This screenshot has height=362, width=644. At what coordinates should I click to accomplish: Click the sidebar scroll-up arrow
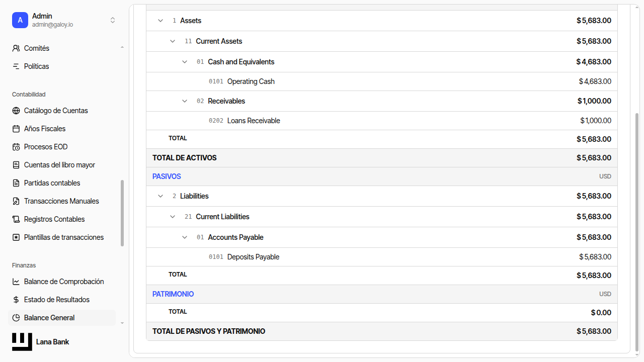(x=122, y=47)
